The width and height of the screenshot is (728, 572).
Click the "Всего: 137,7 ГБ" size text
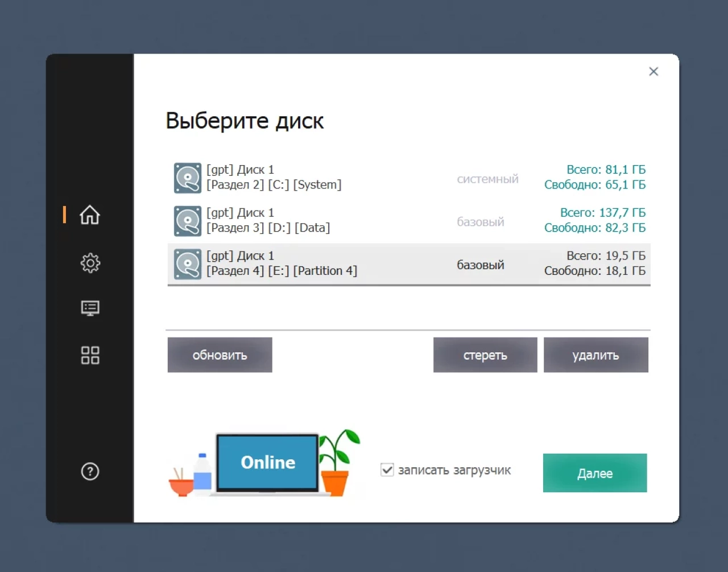click(603, 213)
